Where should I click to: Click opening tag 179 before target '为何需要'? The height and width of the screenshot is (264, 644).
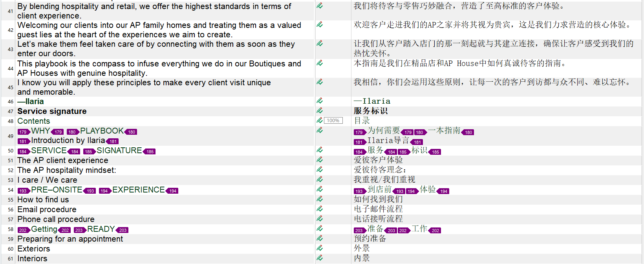tap(360, 132)
